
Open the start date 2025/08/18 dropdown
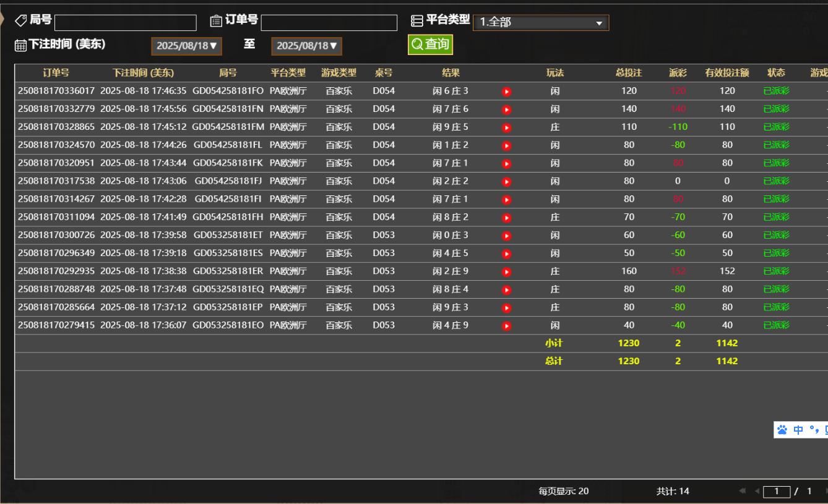click(186, 45)
